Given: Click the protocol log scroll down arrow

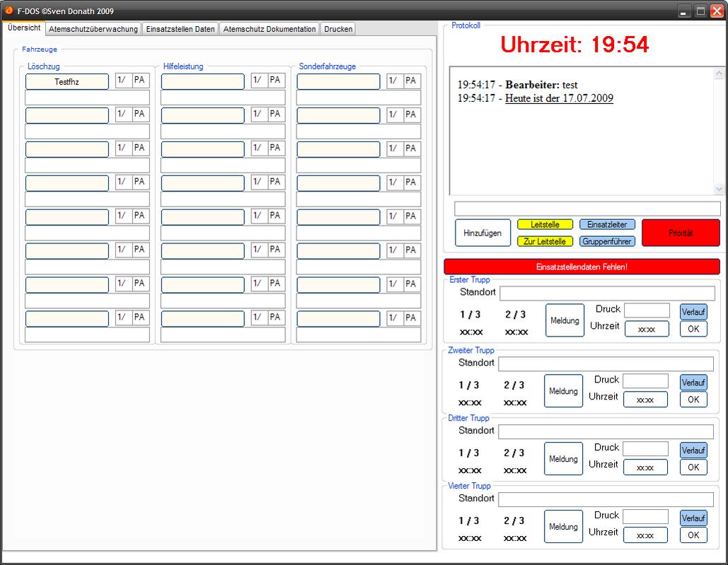Looking at the screenshot, I should tap(720, 189).
